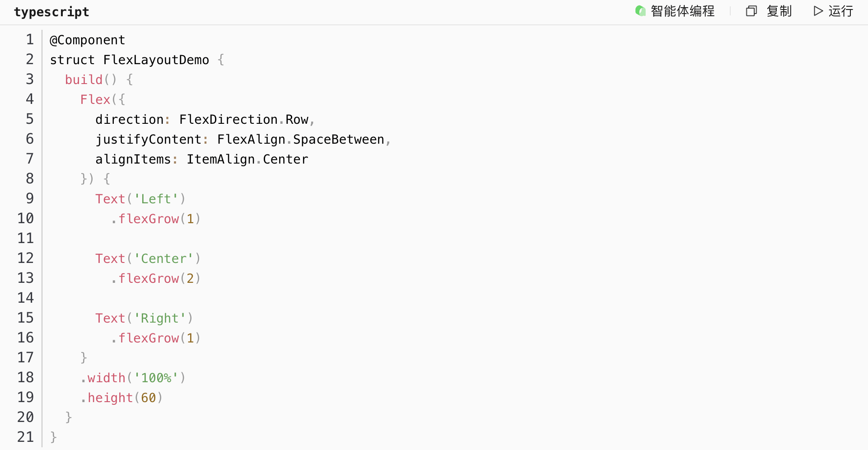Open 智能体编程 agent programming text link
Viewport: 868px width, 450px height.
pos(682,11)
